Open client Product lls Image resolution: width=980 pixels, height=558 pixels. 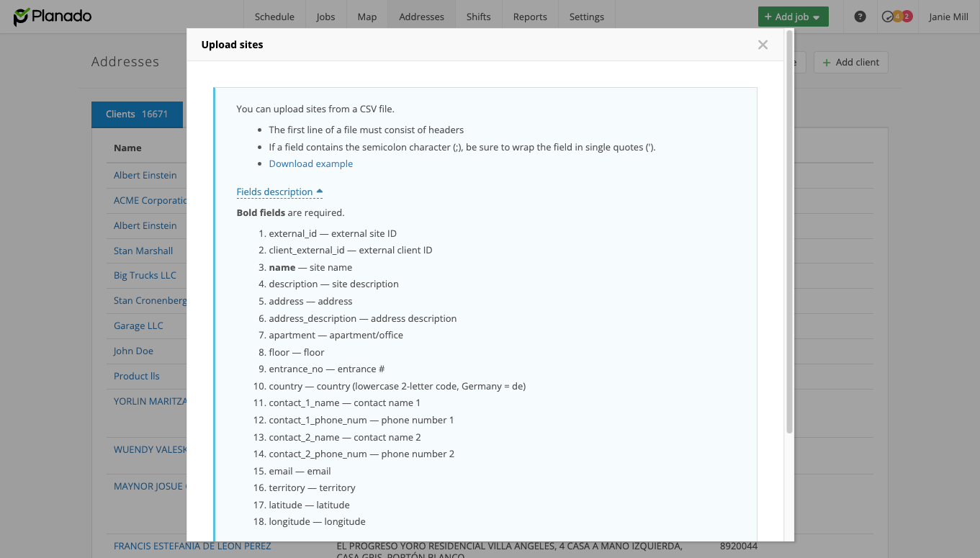(136, 376)
